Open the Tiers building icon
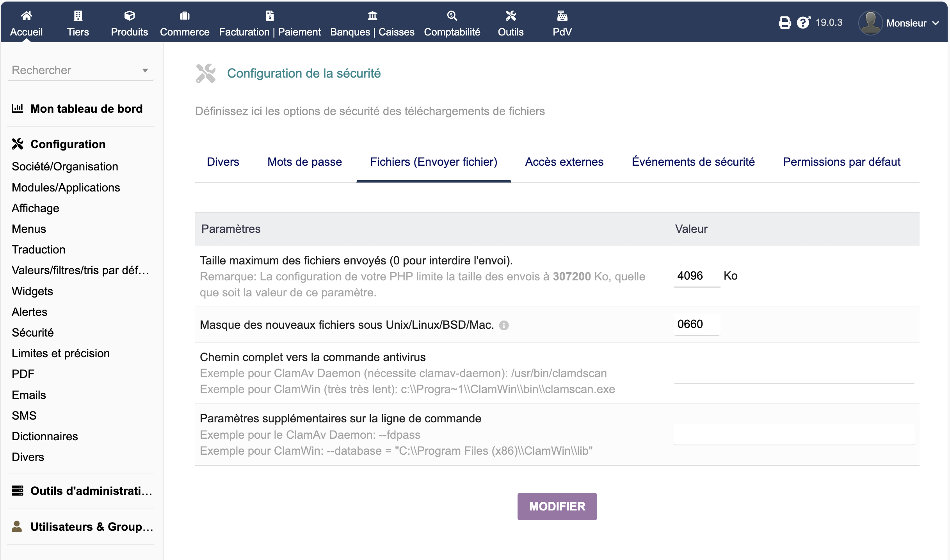The width and height of the screenshot is (950, 560). [x=78, y=16]
